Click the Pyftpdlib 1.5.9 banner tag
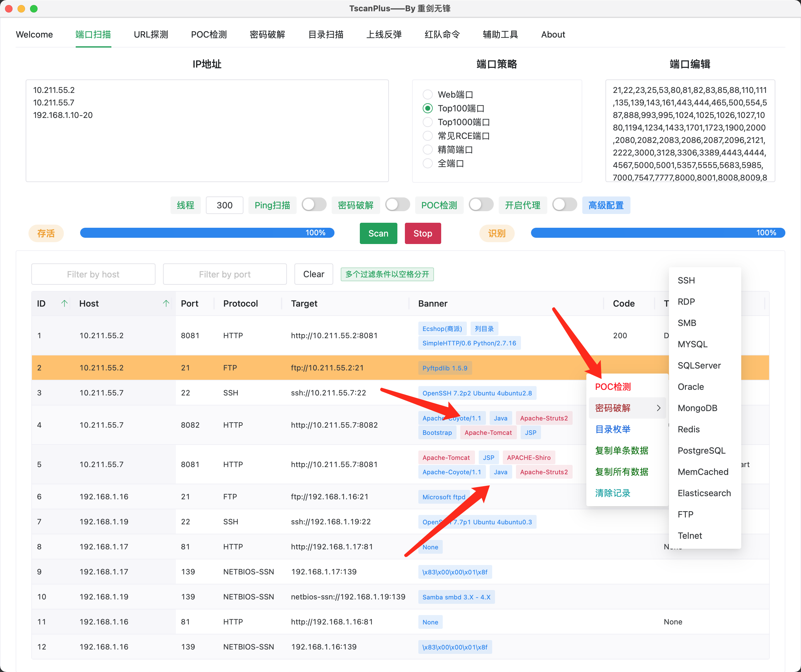This screenshot has height=672, width=801. coord(445,368)
